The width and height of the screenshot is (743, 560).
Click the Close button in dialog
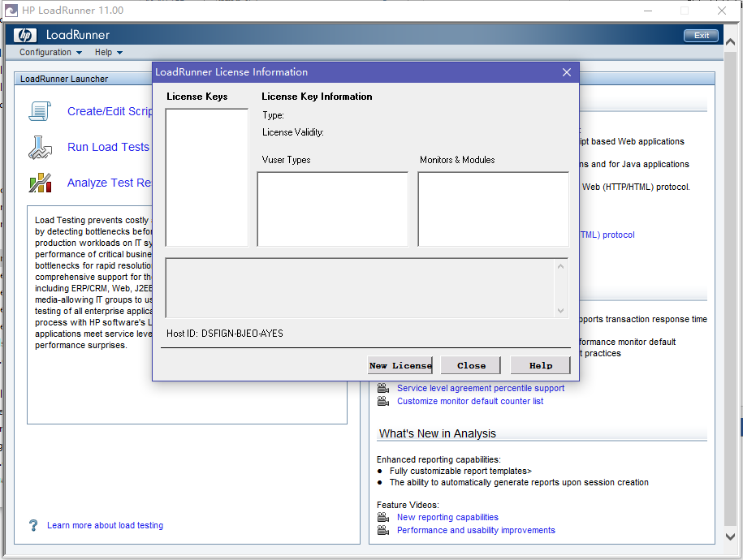(470, 365)
